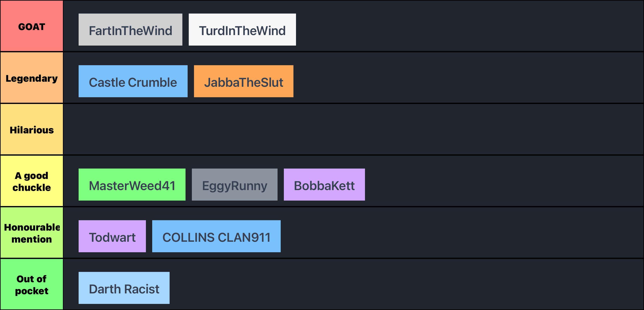Click the blue Castle Crumble tile

click(x=133, y=81)
